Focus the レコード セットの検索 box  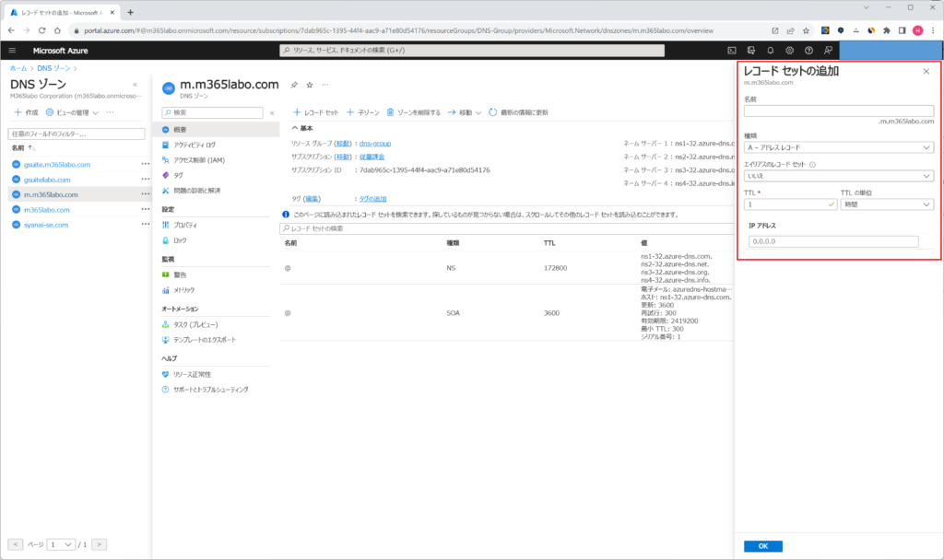click(x=507, y=228)
